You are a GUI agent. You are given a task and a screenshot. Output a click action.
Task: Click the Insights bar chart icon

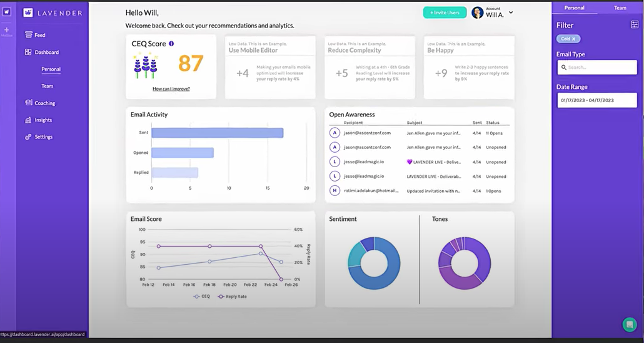(x=28, y=120)
